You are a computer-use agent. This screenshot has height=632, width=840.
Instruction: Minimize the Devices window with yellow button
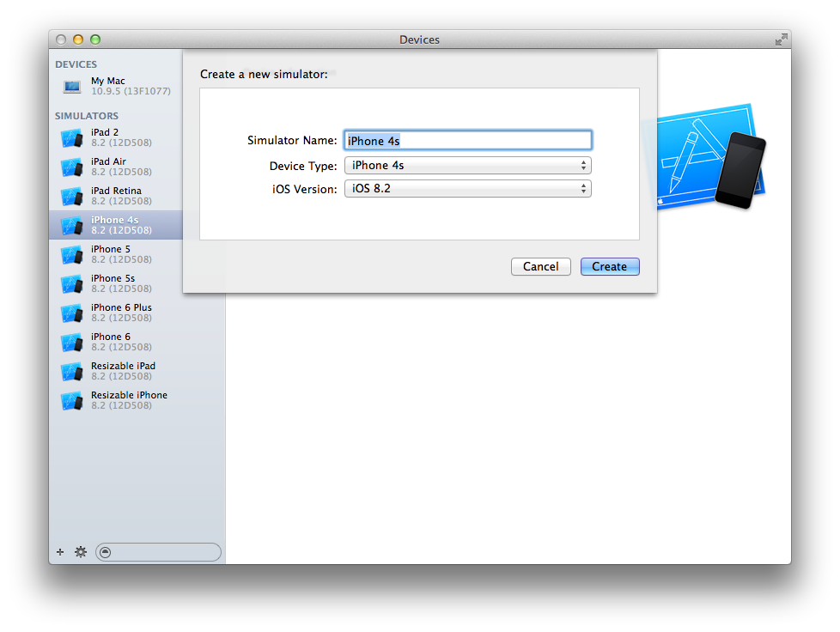[x=78, y=39]
